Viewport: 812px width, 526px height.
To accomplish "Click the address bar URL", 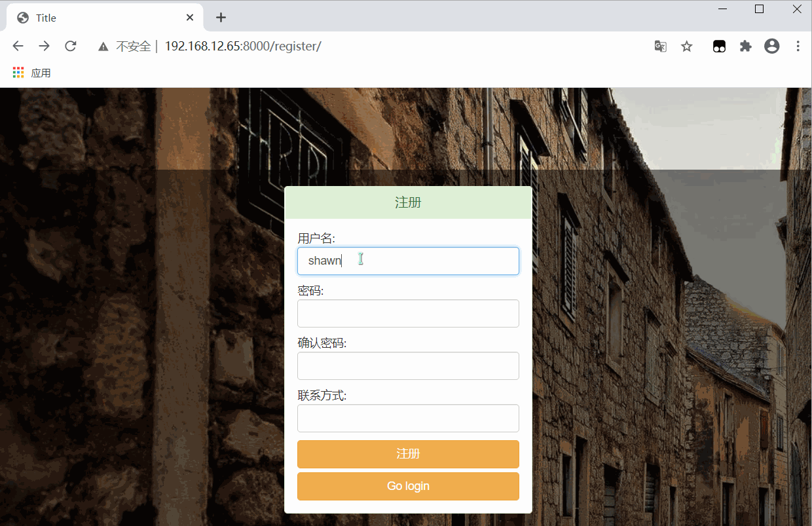I will tap(242, 46).
